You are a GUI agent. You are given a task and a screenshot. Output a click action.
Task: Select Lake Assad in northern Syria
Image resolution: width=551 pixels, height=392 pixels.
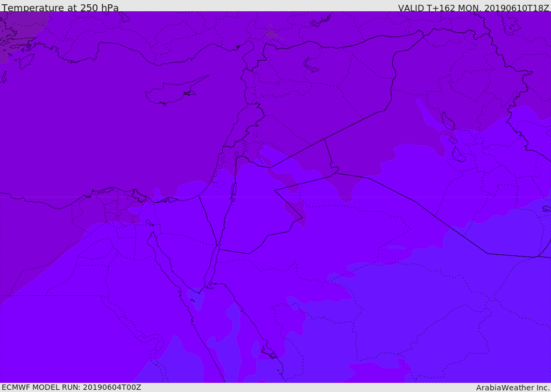(x=310, y=66)
